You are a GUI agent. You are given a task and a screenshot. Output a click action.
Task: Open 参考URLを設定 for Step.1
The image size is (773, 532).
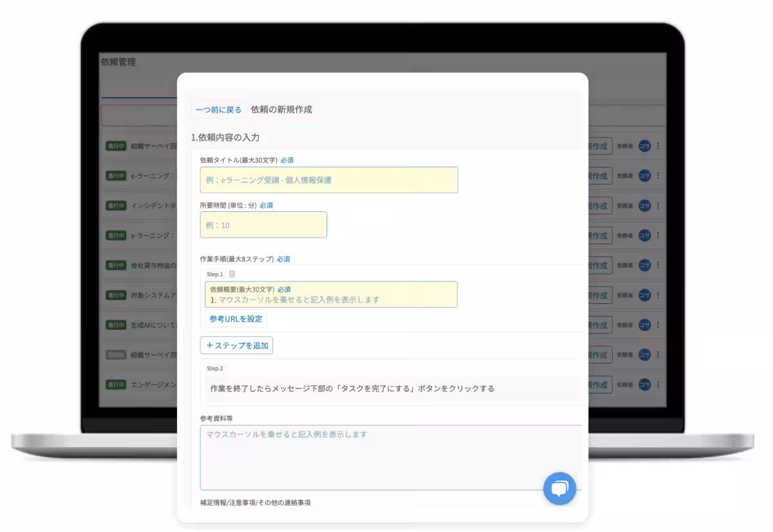click(x=236, y=319)
